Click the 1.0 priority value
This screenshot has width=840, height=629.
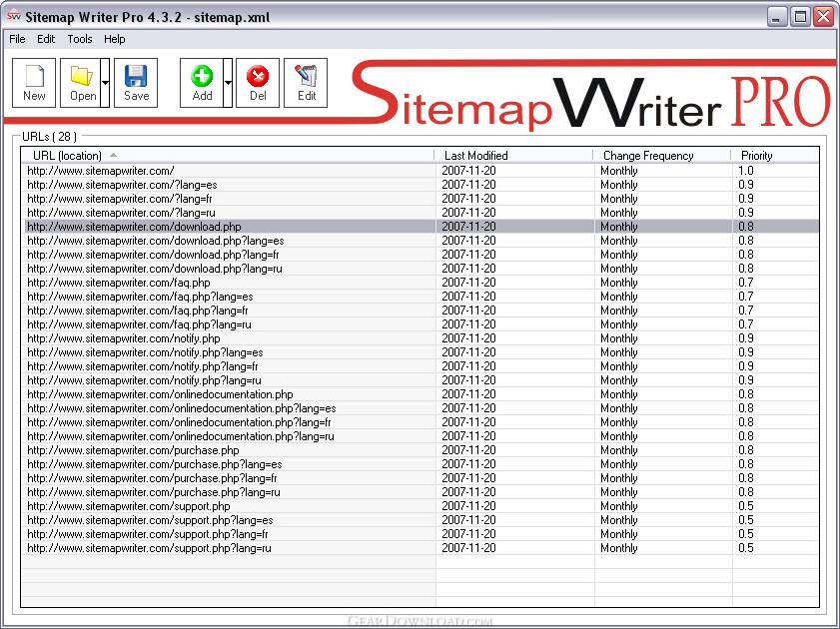click(746, 171)
